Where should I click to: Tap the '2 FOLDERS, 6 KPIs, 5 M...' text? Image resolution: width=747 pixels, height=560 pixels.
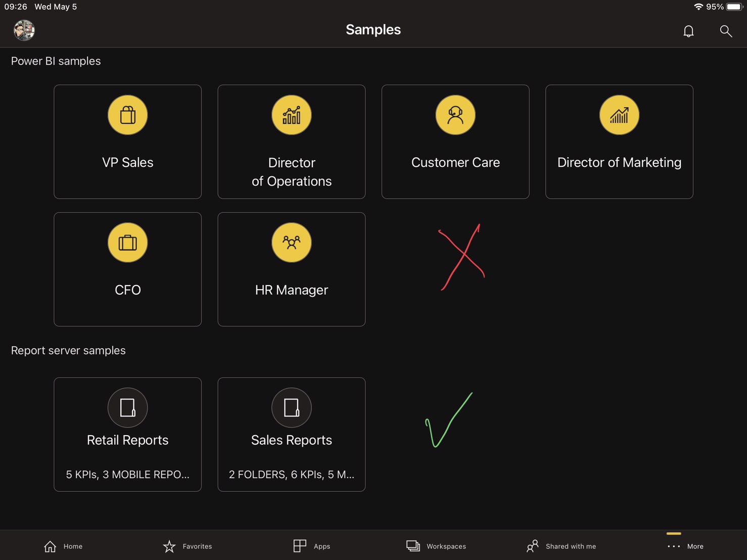pyautogui.click(x=292, y=475)
